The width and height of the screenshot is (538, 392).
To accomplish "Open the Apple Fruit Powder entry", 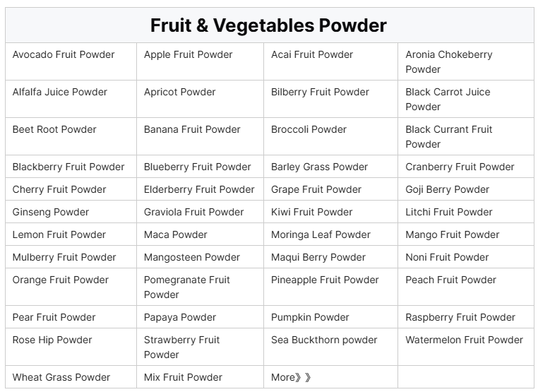I will [x=188, y=54].
